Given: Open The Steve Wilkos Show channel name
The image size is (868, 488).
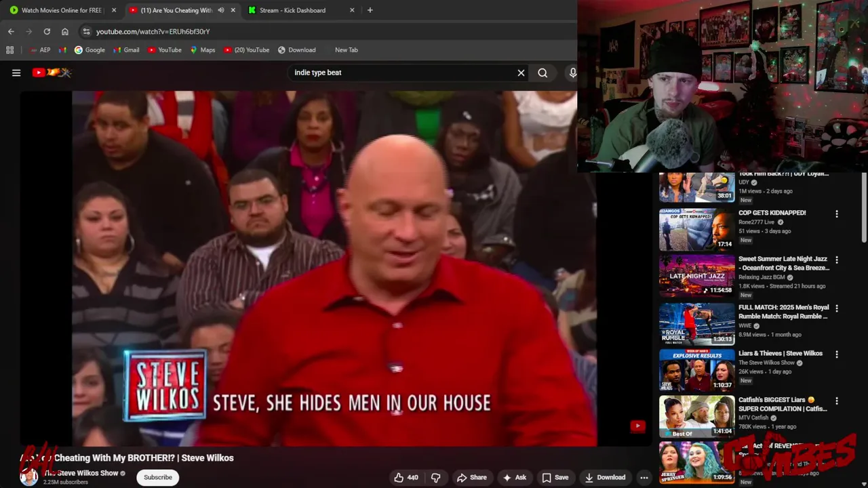Looking at the screenshot, I should (x=81, y=473).
